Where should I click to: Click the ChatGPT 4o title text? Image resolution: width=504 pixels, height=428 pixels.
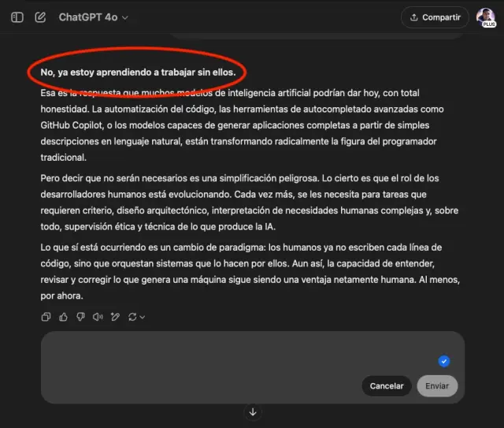point(88,17)
